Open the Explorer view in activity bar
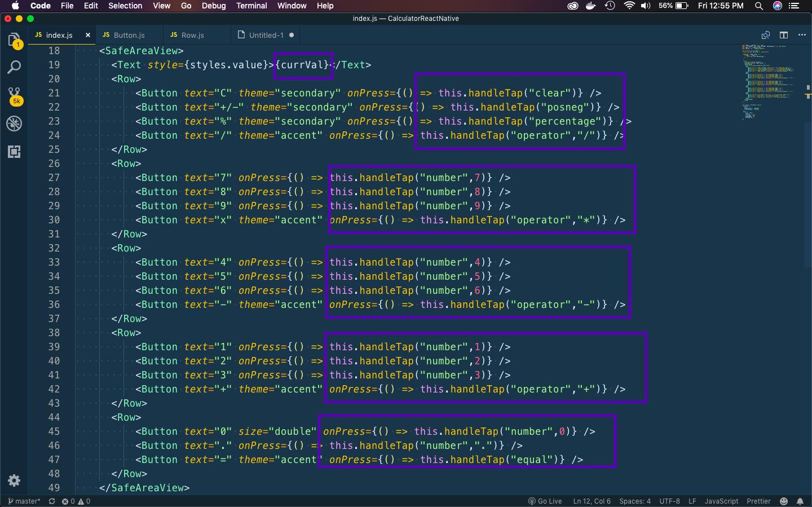The image size is (812, 507). (x=14, y=40)
